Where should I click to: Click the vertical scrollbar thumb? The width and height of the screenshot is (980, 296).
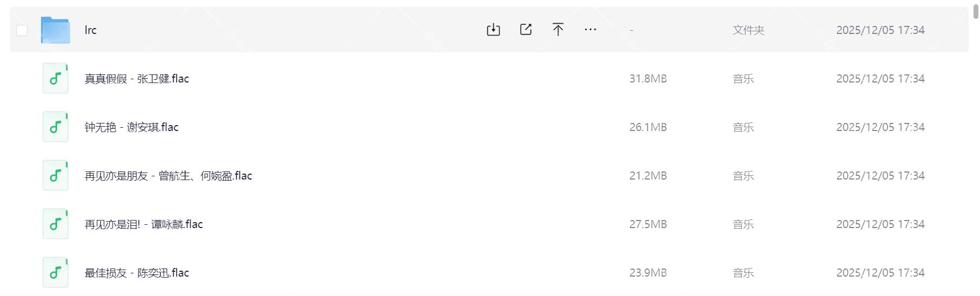[x=976, y=12]
